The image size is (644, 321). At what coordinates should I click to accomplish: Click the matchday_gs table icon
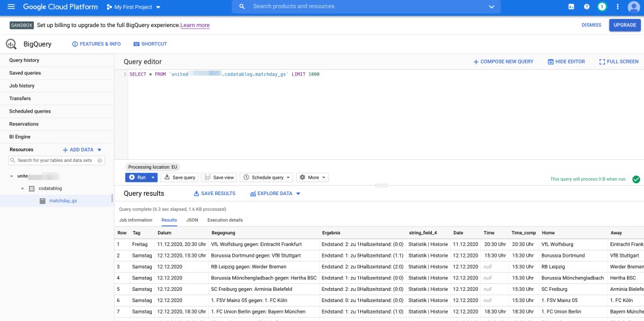click(42, 201)
